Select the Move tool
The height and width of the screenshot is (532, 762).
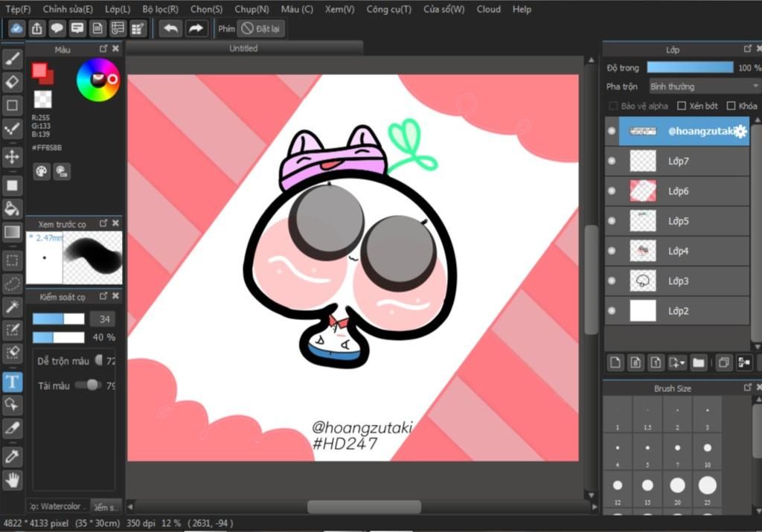click(12, 156)
